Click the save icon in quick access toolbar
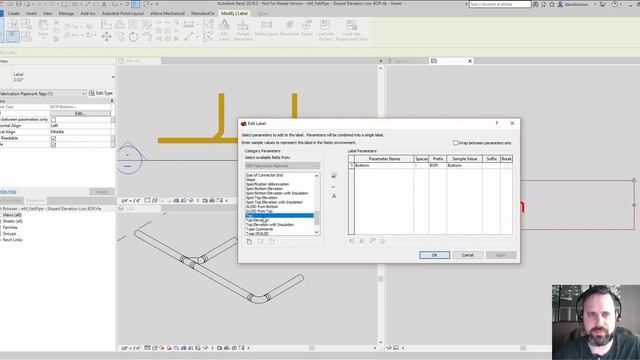The width and height of the screenshot is (640, 360). [18, 4]
